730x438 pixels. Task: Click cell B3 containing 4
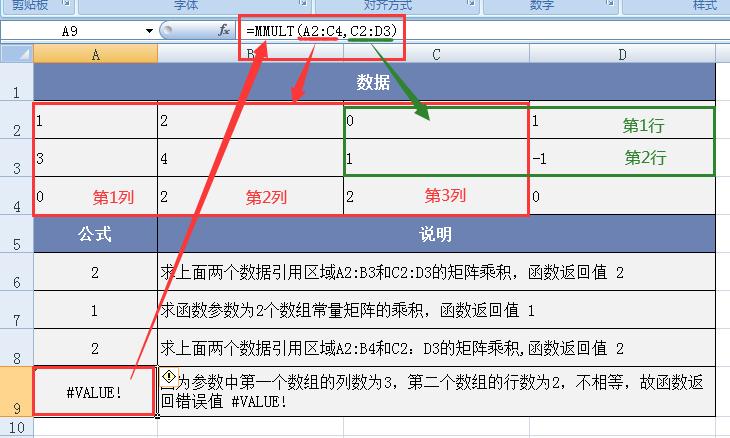[x=250, y=158]
